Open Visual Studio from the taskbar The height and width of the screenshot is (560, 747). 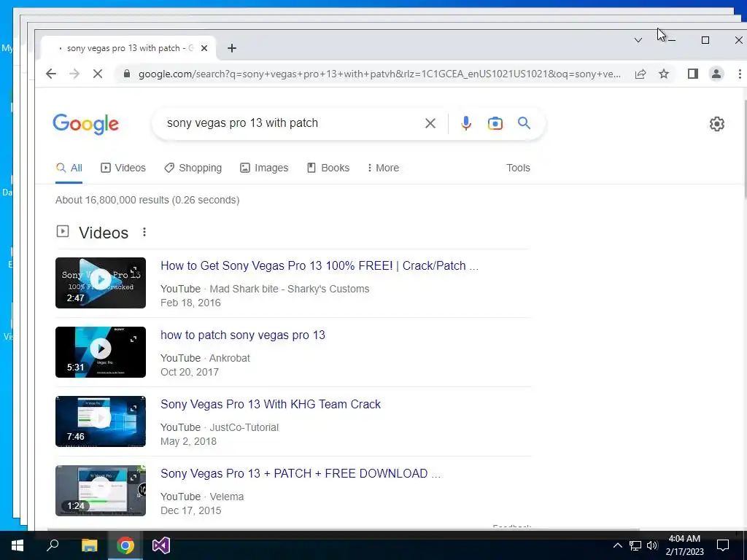click(161, 545)
